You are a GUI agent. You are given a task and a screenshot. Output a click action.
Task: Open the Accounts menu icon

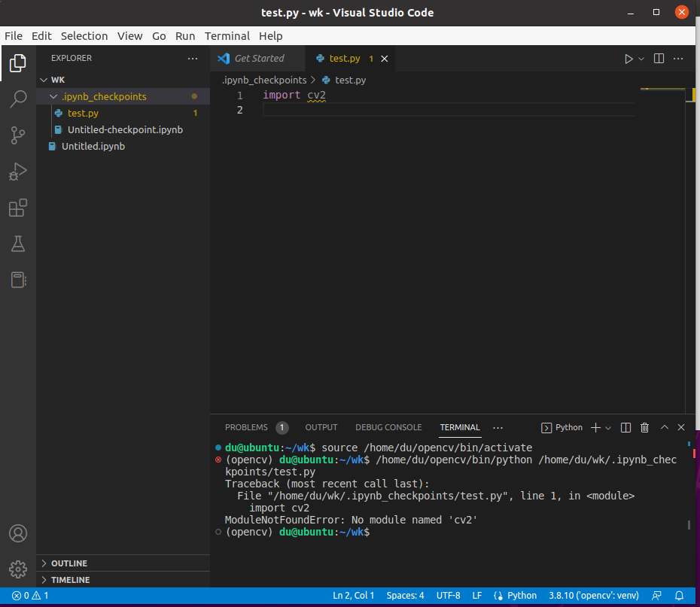[18, 533]
